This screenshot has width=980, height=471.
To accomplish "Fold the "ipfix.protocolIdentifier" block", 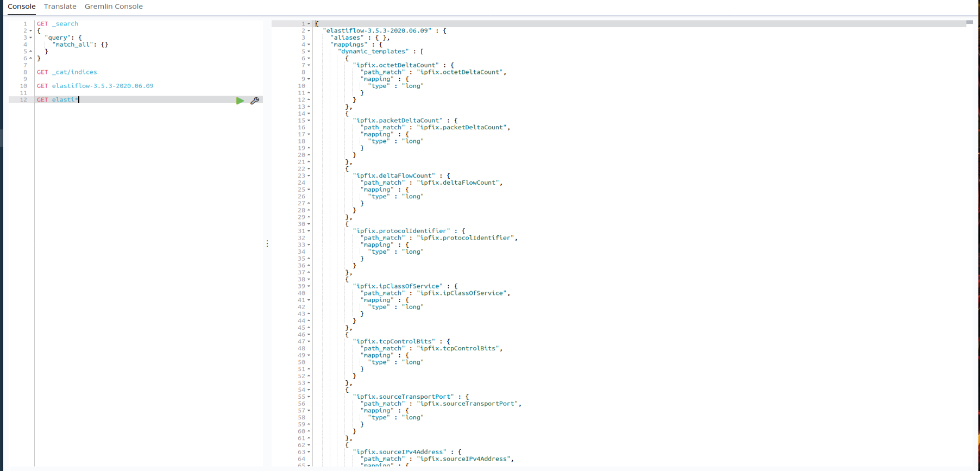I will click(x=309, y=231).
